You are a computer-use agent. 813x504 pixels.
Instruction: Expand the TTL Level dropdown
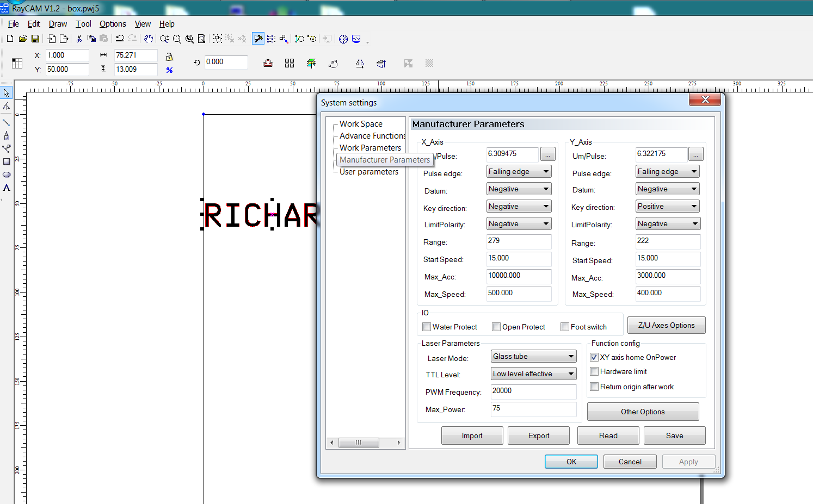point(533,374)
